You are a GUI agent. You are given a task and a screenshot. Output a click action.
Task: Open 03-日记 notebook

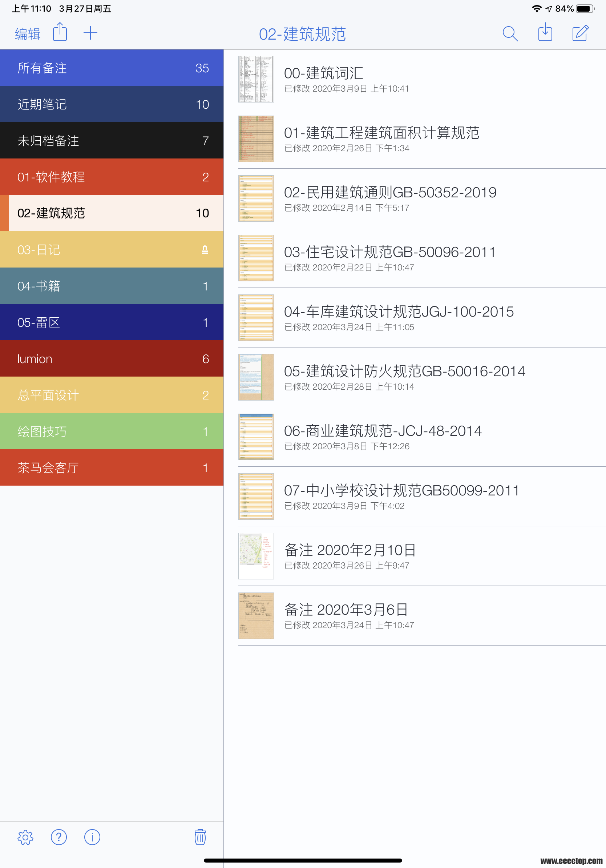tap(112, 249)
